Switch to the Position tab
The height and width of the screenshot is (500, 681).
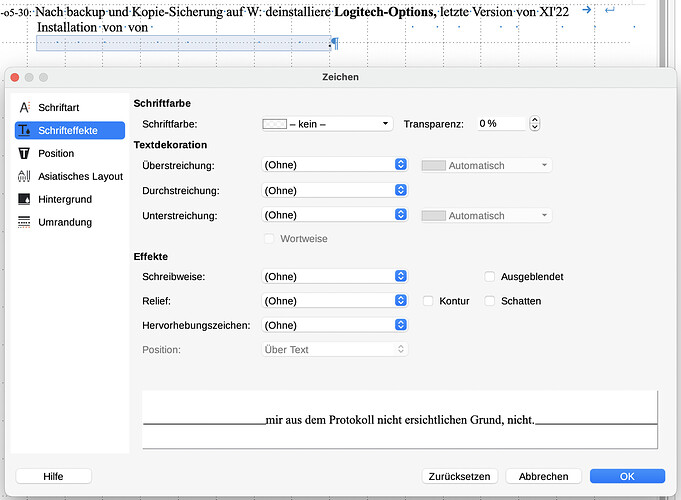click(56, 153)
